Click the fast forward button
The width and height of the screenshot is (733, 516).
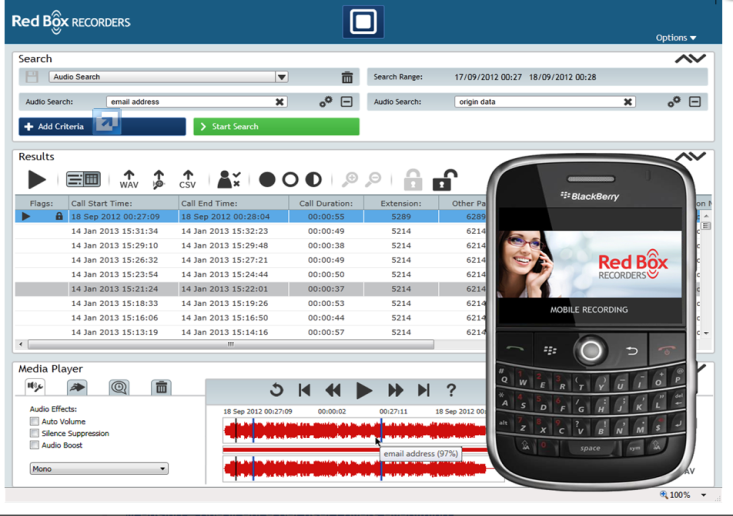tap(395, 390)
